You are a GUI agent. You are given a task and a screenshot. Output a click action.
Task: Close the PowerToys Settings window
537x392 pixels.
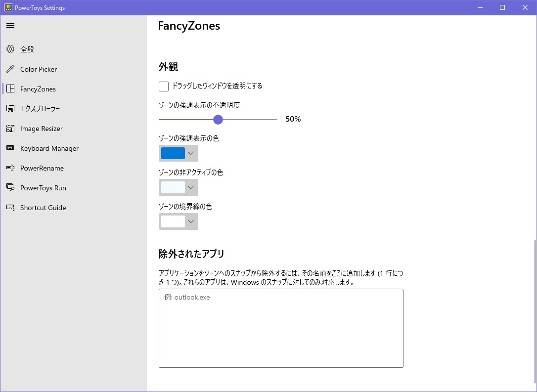(525, 7)
